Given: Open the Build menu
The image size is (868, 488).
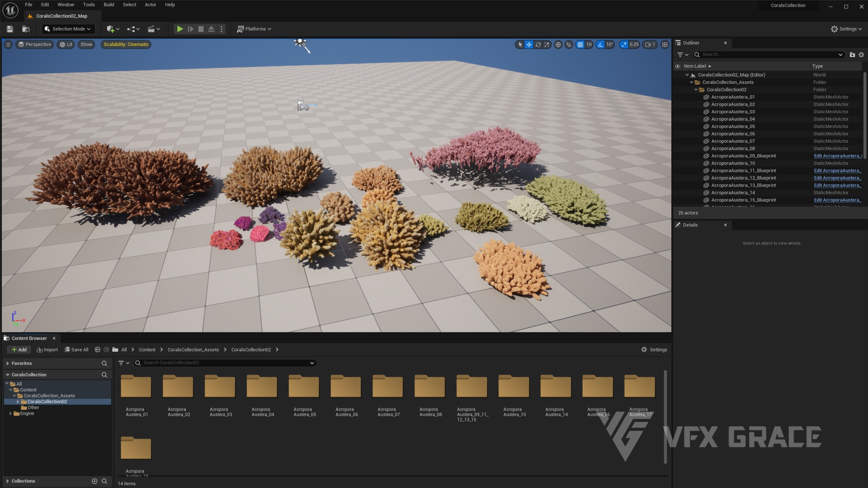Looking at the screenshot, I should 109,5.
